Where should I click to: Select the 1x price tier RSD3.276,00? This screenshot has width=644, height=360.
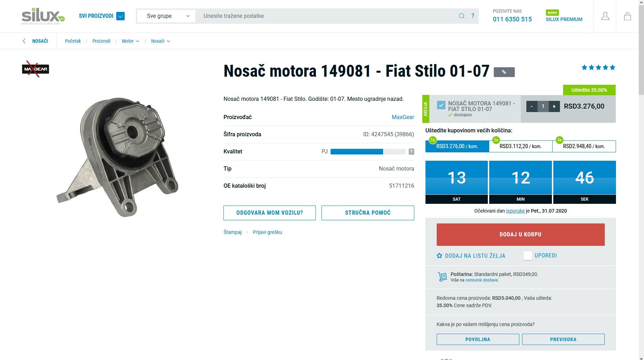(457, 146)
